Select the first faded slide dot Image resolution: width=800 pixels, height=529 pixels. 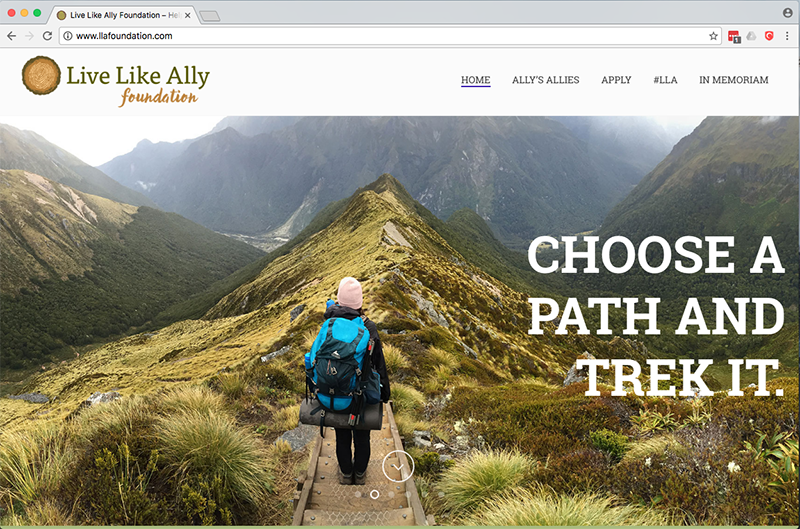(358, 494)
